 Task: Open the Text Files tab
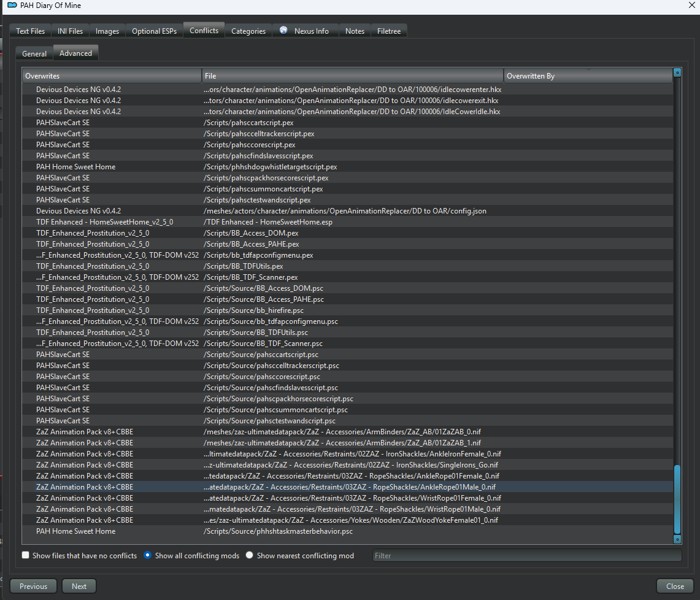coord(30,31)
